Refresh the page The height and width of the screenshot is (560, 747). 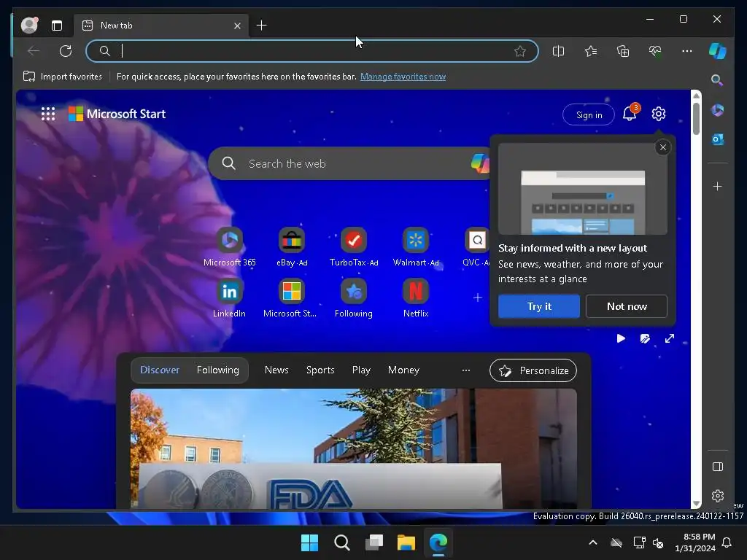[66, 51]
